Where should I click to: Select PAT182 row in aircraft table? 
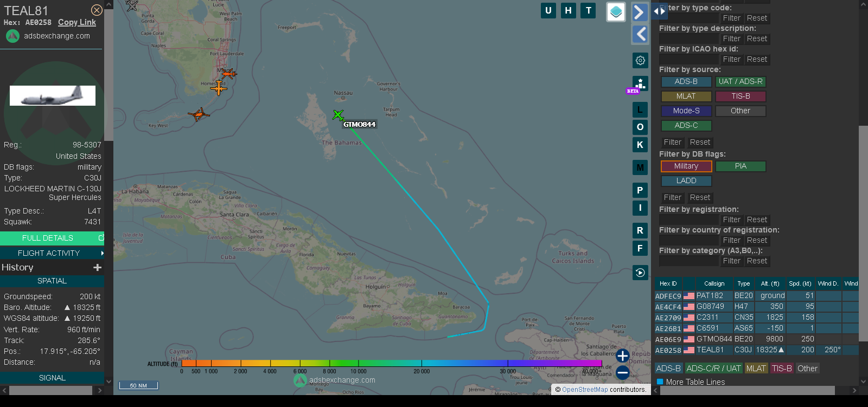click(x=756, y=296)
